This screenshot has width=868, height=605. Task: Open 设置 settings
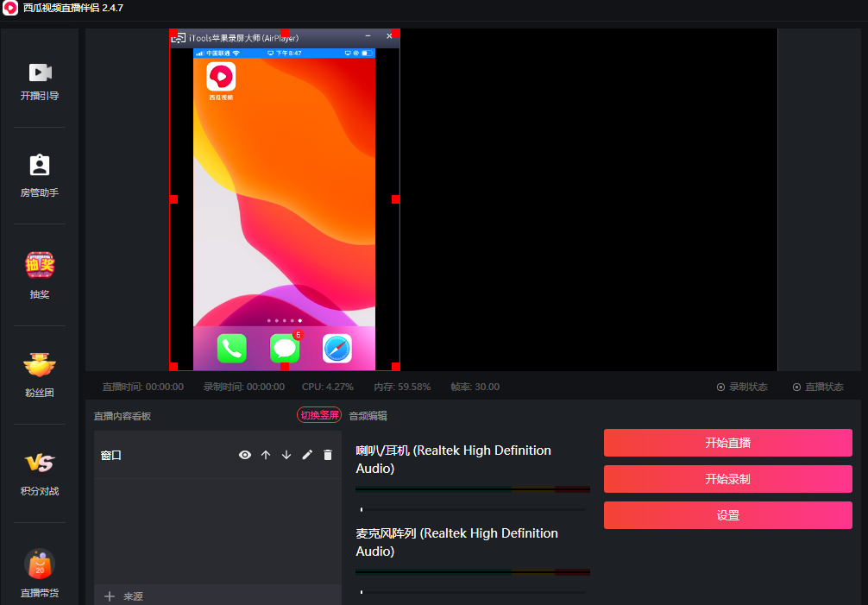(x=728, y=515)
